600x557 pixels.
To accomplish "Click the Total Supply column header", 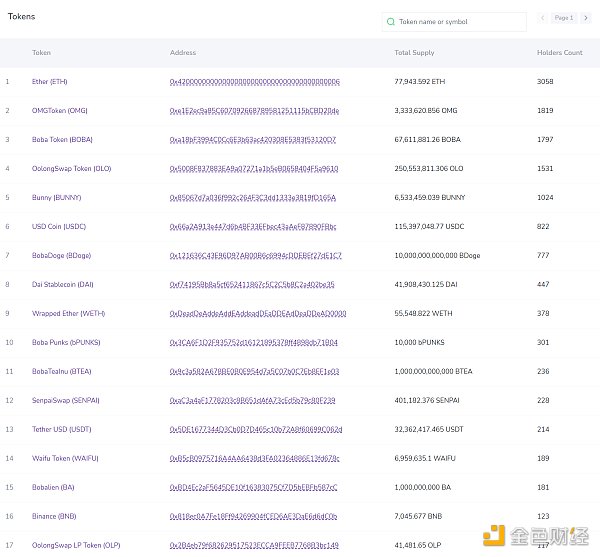I will [414, 53].
